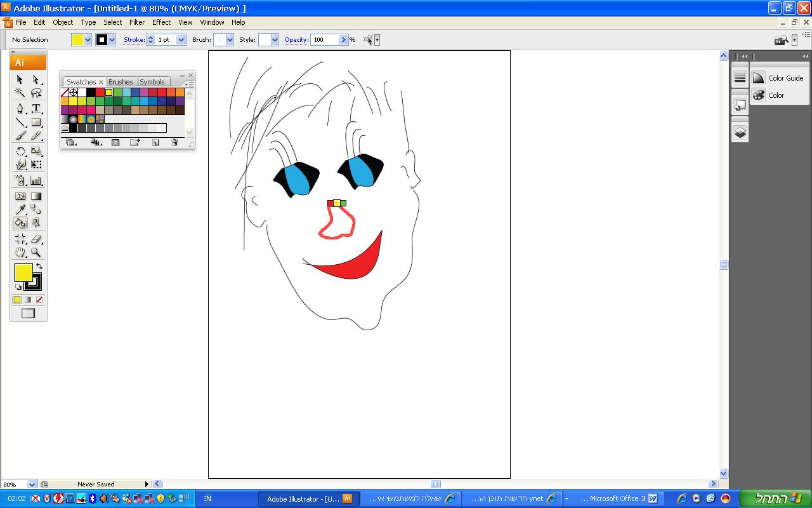Click the Delete Swatch trash icon
This screenshot has height=508, width=812.
pyautogui.click(x=175, y=142)
